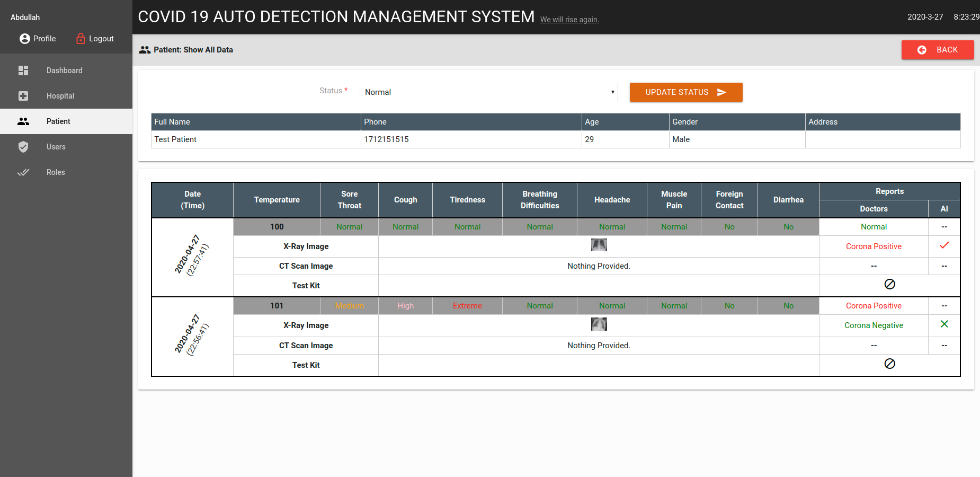
Task: Click the header date 2020-3-27
Action: 925,17
